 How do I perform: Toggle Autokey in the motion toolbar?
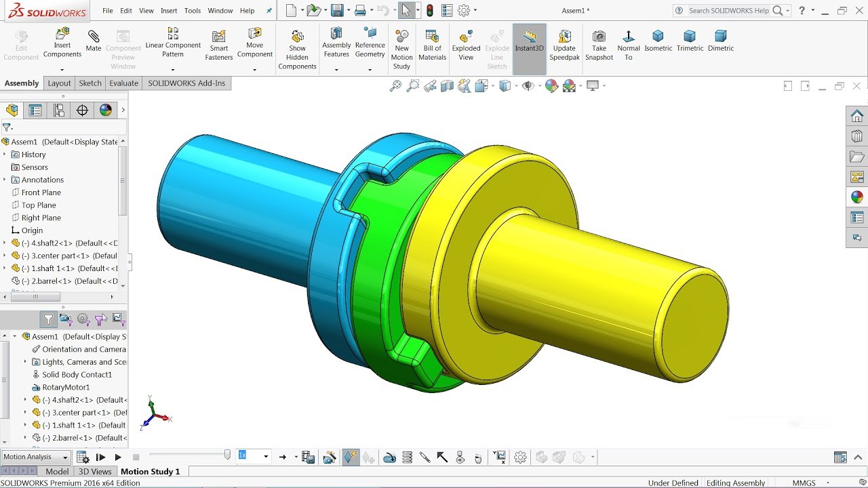click(x=351, y=457)
